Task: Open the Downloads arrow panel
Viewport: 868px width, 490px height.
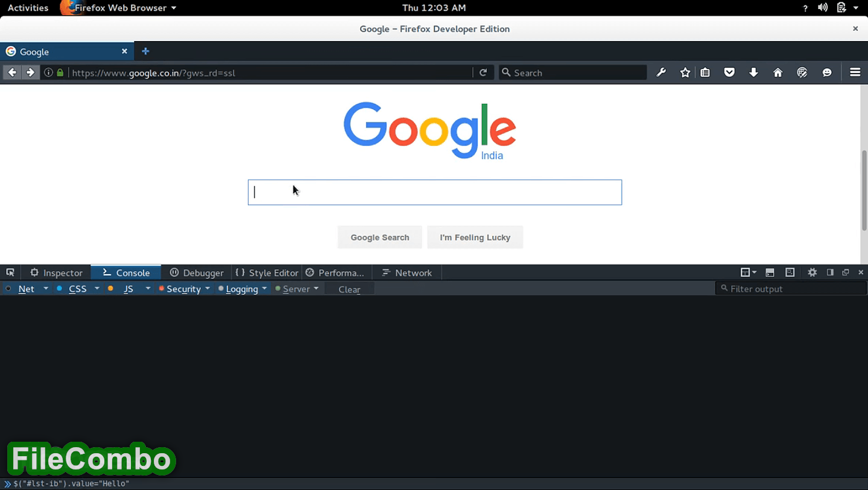Action: pyautogui.click(x=753, y=72)
